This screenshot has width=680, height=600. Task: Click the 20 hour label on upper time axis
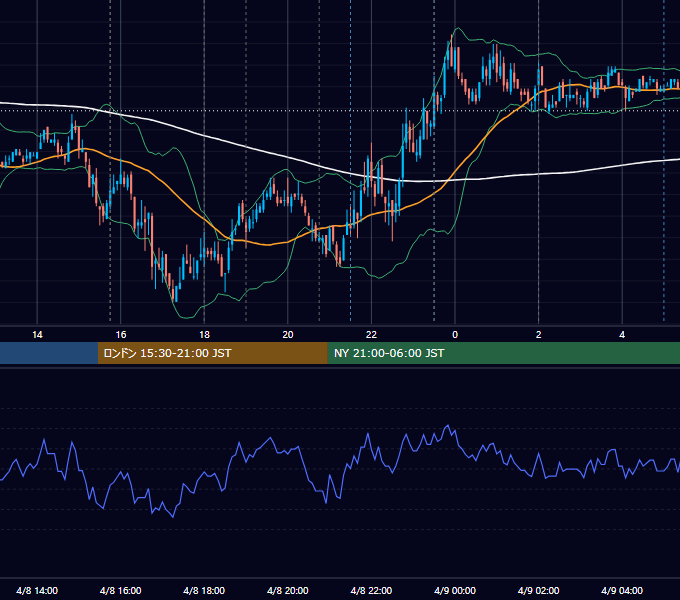point(288,335)
